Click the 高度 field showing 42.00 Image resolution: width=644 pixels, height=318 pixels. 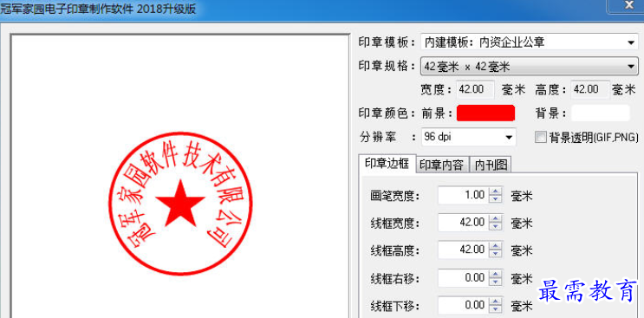pos(590,89)
